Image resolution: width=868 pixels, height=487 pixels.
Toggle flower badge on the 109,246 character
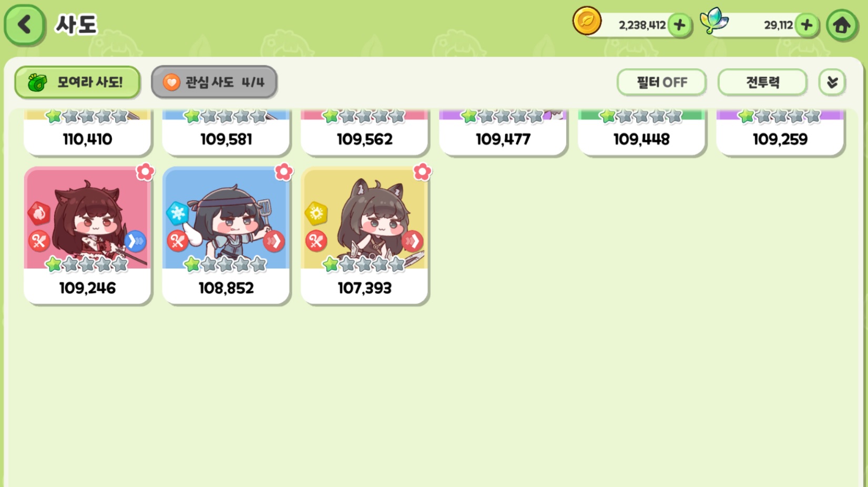145,171
